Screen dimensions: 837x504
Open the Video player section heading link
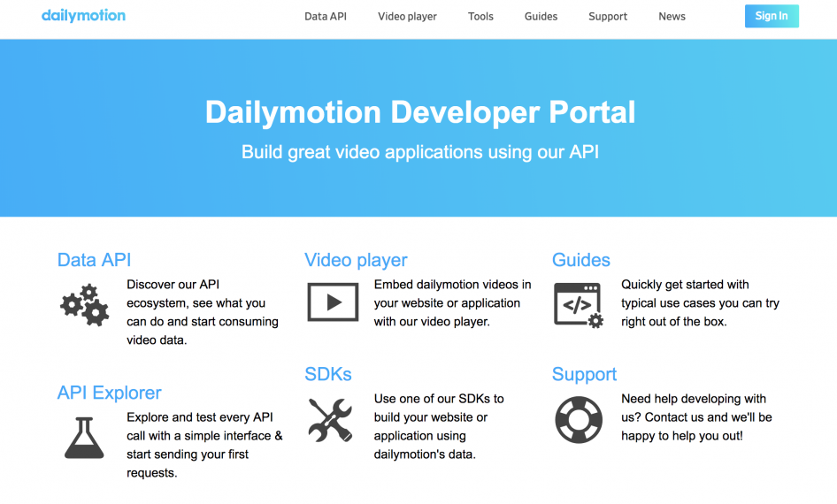(x=356, y=260)
